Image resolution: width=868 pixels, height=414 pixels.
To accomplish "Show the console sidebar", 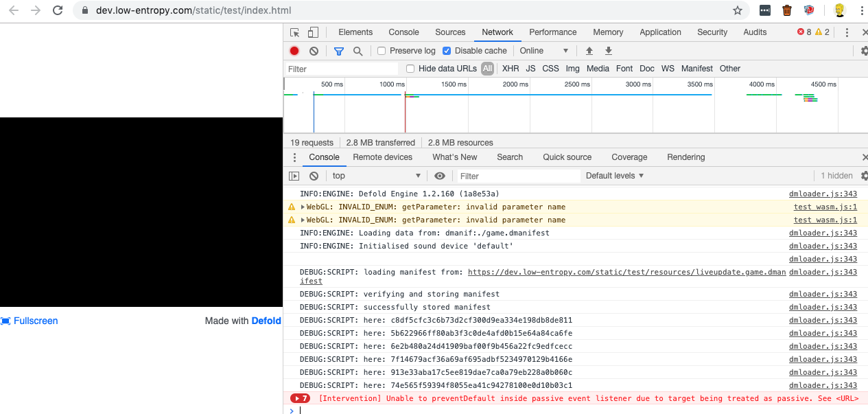I will point(294,176).
